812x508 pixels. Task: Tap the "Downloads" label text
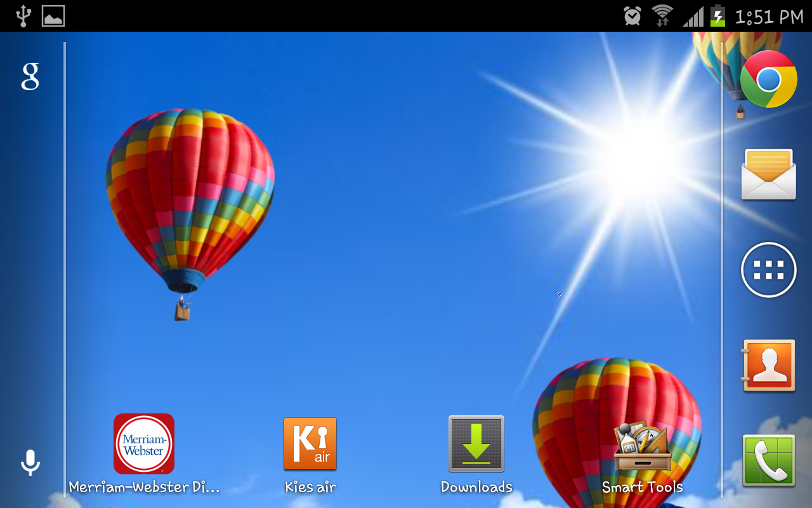(476, 487)
